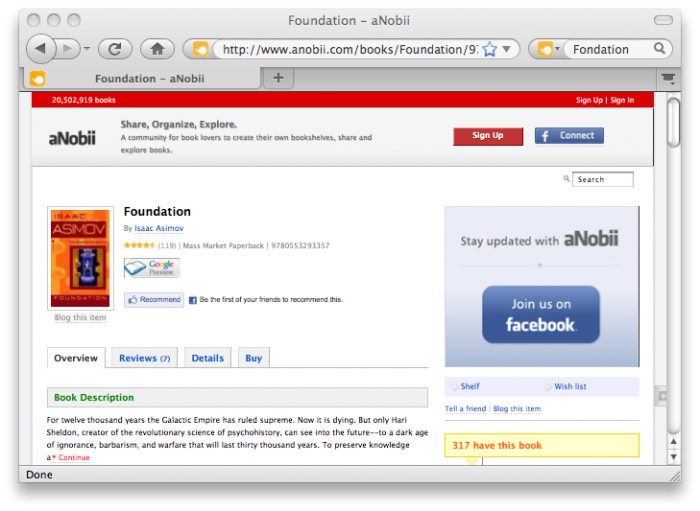
Task: Reload the page with the refresh button
Action: (115, 49)
